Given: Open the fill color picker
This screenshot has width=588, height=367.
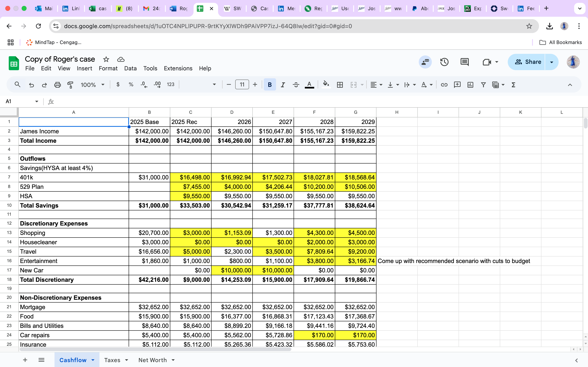Looking at the screenshot, I should [x=326, y=85].
